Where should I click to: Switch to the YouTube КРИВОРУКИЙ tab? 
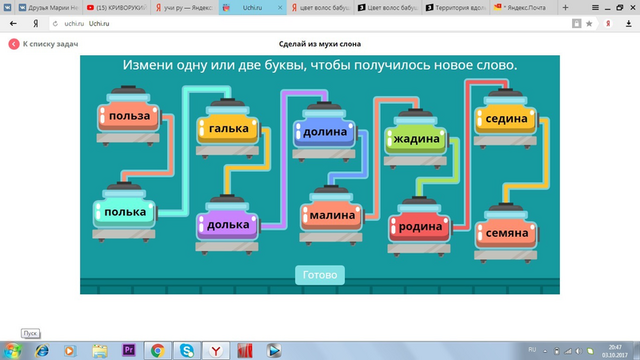click(x=116, y=7)
